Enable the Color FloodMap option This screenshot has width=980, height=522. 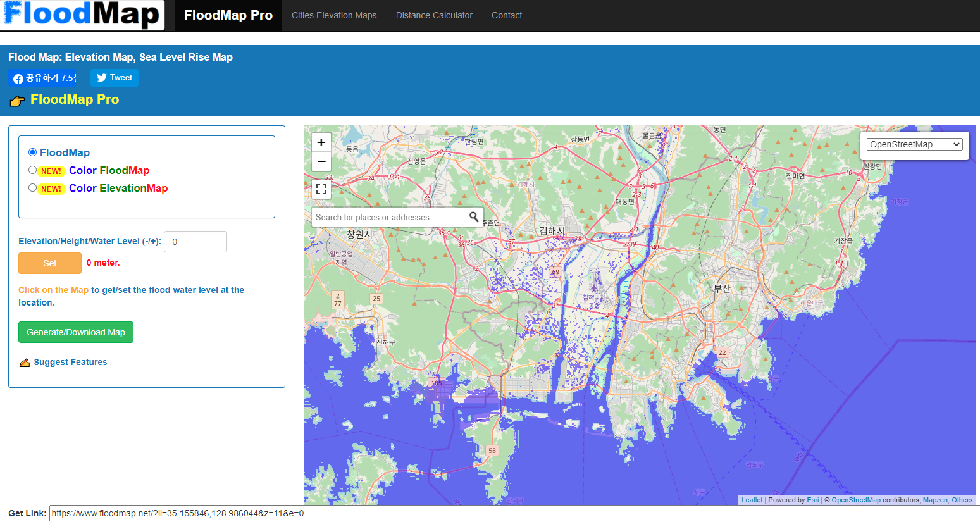click(x=32, y=170)
